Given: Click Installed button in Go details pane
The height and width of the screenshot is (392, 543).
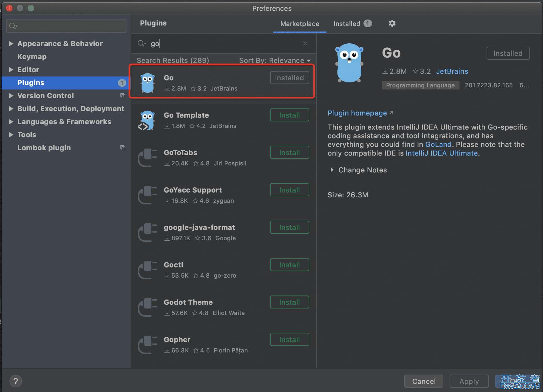Looking at the screenshot, I should 508,53.
